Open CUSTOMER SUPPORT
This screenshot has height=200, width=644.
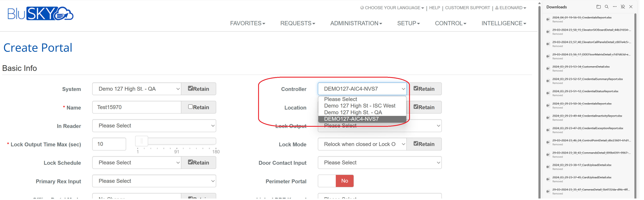pyautogui.click(x=468, y=8)
